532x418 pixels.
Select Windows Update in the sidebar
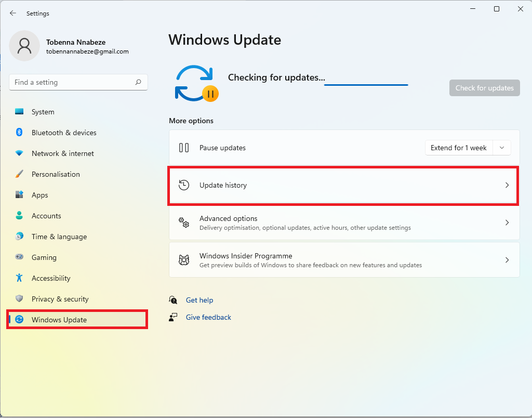tap(58, 319)
